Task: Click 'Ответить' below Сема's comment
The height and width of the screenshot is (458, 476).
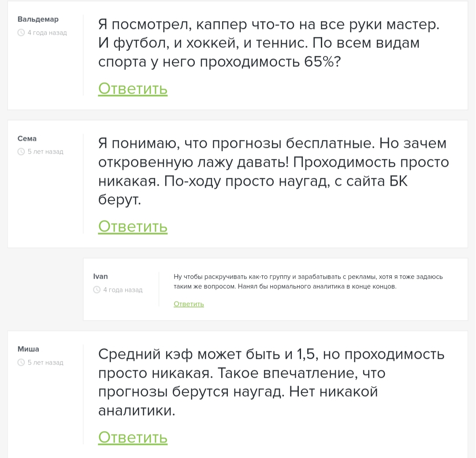Action: [x=133, y=226]
